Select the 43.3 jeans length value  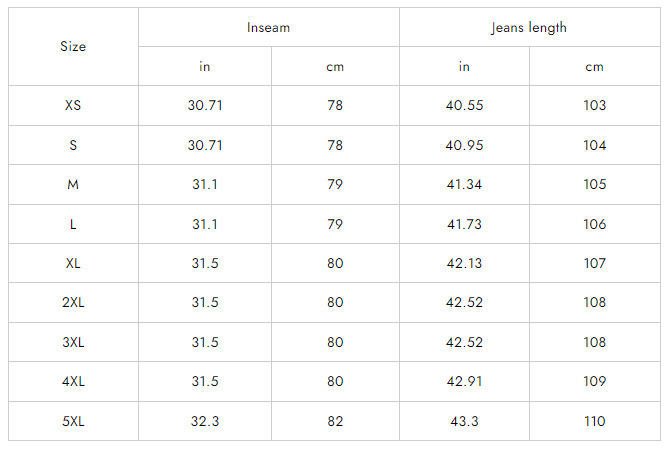464,421
